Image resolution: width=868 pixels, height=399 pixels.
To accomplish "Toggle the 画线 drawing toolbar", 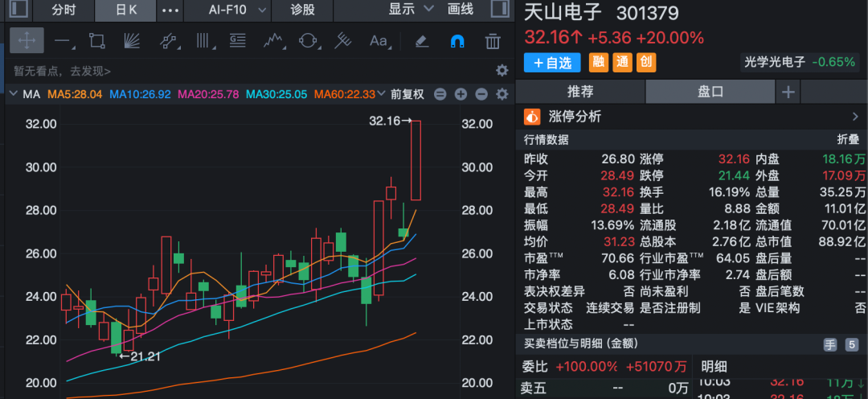I will pos(461,10).
